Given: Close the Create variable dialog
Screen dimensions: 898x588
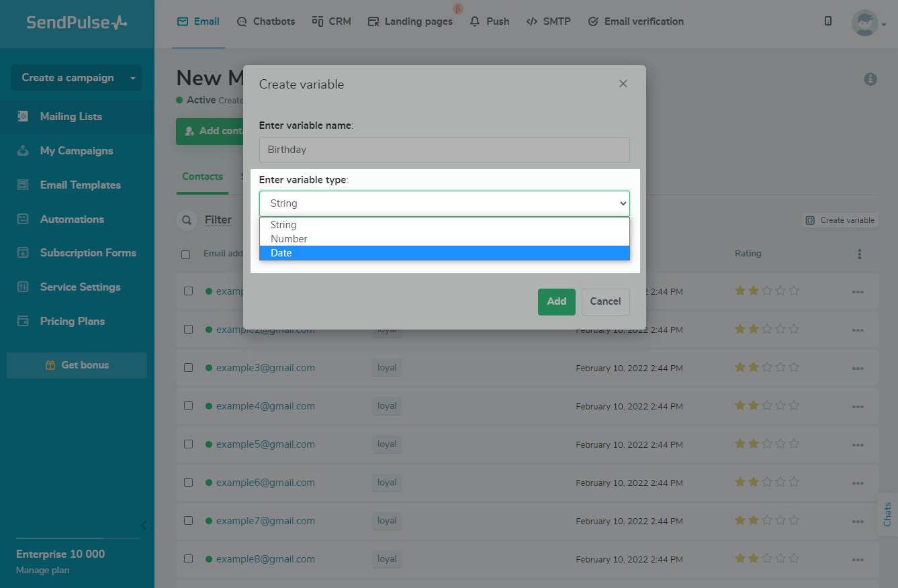Looking at the screenshot, I should [623, 84].
